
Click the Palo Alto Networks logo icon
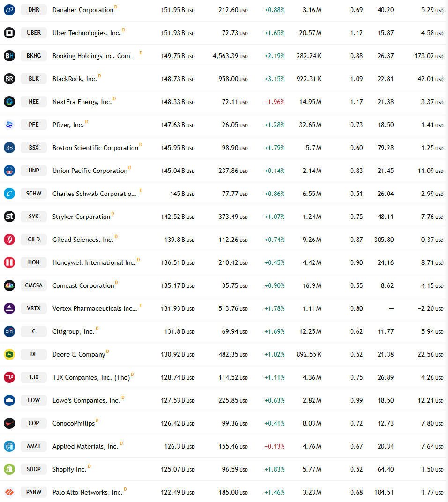click(x=9, y=492)
